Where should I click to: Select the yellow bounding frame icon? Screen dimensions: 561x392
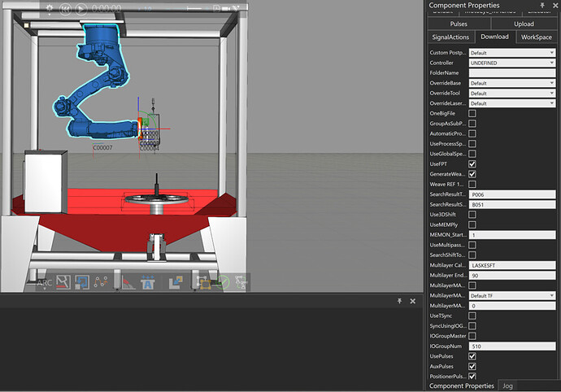click(x=204, y=282)
